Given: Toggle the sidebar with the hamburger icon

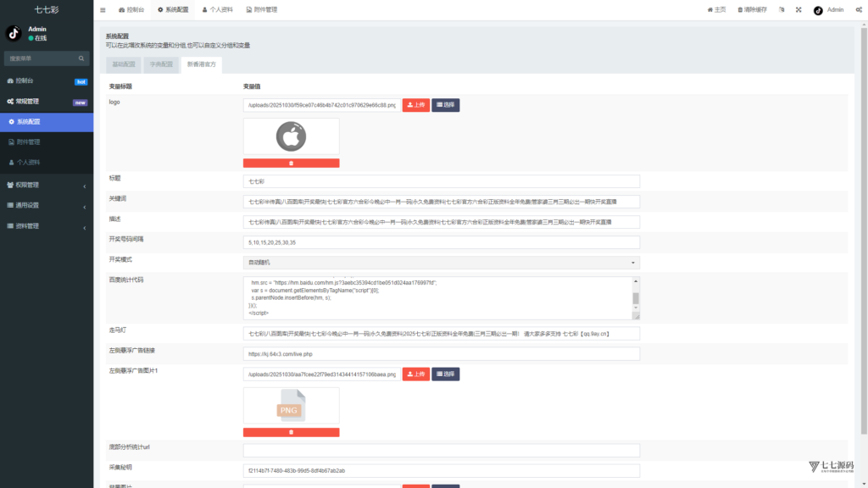Looking at the screenshot, I should click(103, 10).
